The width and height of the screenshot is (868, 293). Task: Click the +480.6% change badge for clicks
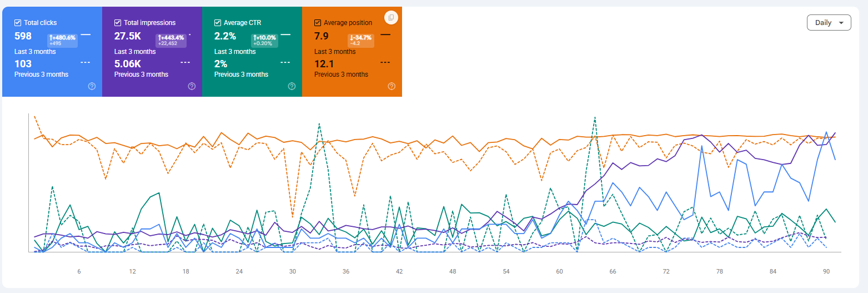click(62, 39)
